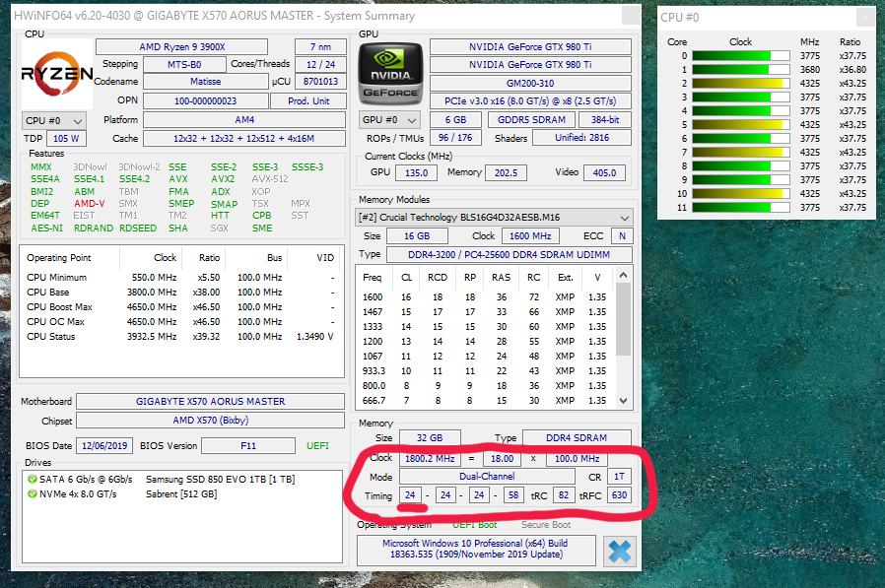Click the 7 nm process field
This screenshot has height=588, width=885.
tap(320, 47)
